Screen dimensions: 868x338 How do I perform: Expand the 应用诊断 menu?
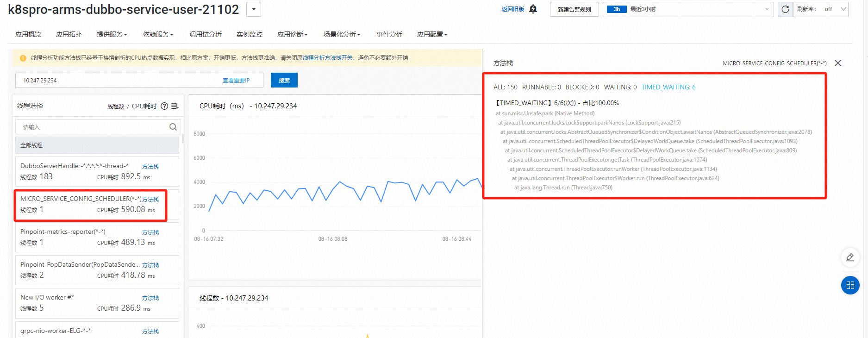(292, 34)
